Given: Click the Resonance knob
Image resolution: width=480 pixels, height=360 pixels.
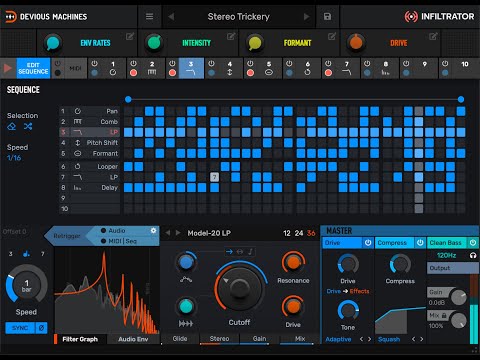Looking at the screenshot, I should [x=293, y=262].
